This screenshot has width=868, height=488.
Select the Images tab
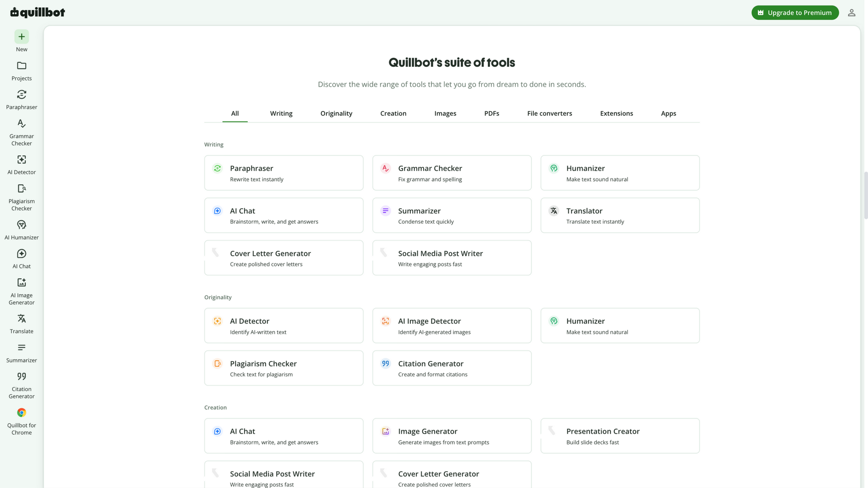(x=445, y=113)
